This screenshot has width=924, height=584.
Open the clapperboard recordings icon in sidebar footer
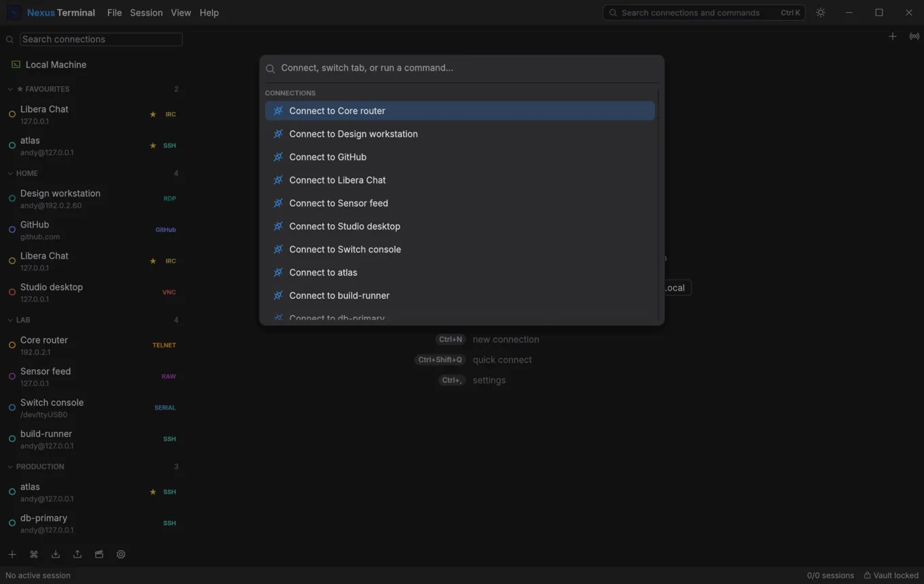[x=99, y=554]
